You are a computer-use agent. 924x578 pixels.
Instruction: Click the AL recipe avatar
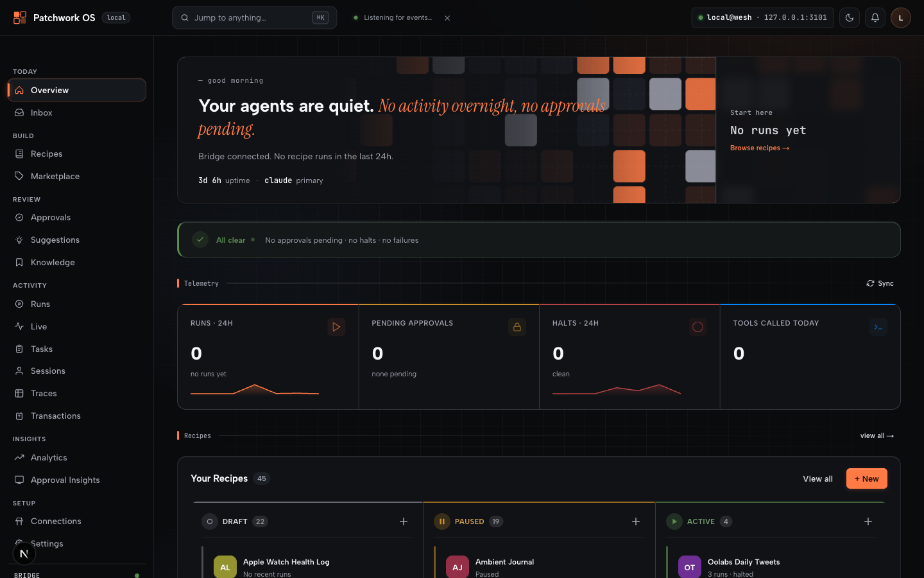click(x=225, y=567)
